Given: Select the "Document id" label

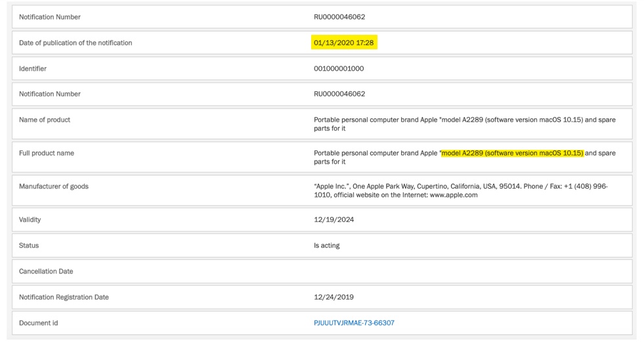Looking at the screenshot, I should (x=38, y=323).
